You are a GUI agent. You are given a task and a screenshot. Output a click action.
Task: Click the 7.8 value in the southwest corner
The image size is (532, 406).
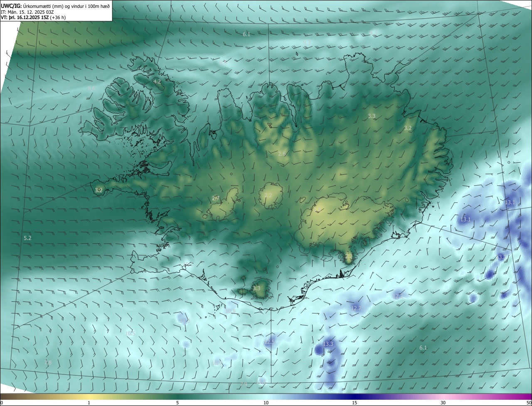[48, 363]
